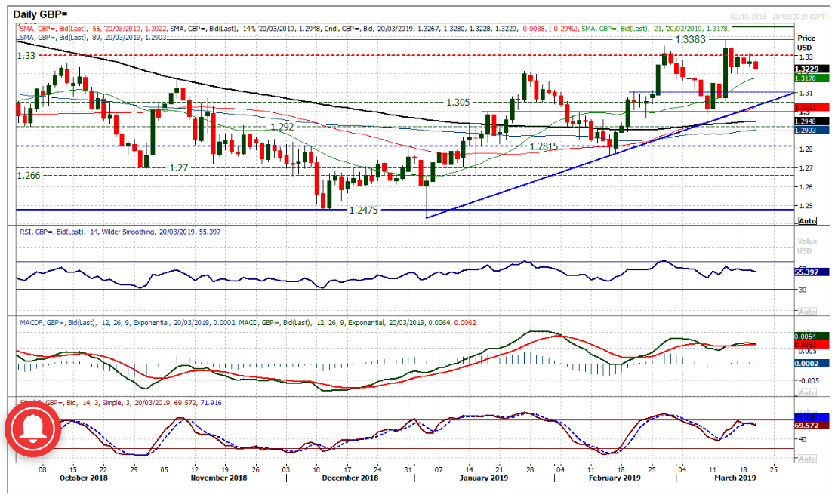
Task: Toggle Auto scaling on the price chart
Action: pos(806,220)
